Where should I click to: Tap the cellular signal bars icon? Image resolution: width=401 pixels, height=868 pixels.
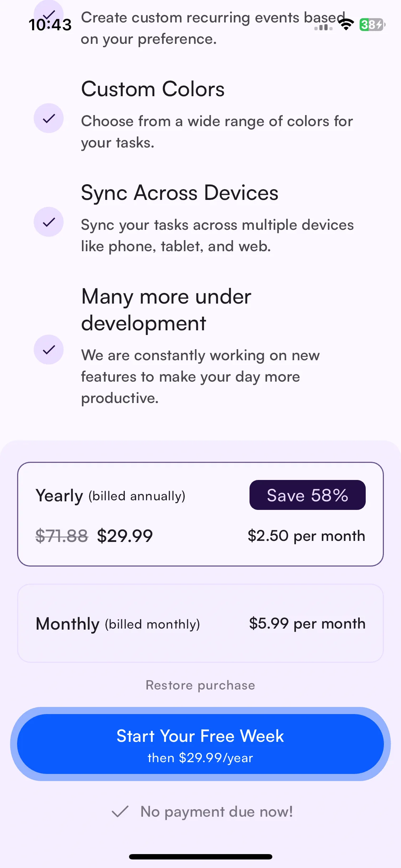click(x=323, y=27)
